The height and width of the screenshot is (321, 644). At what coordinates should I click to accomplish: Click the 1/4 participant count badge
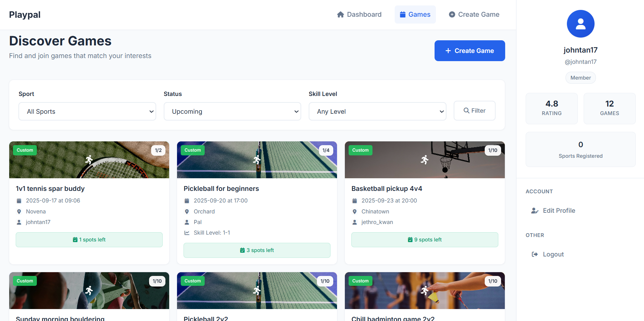pyautogui.click(x=326, y=150)
